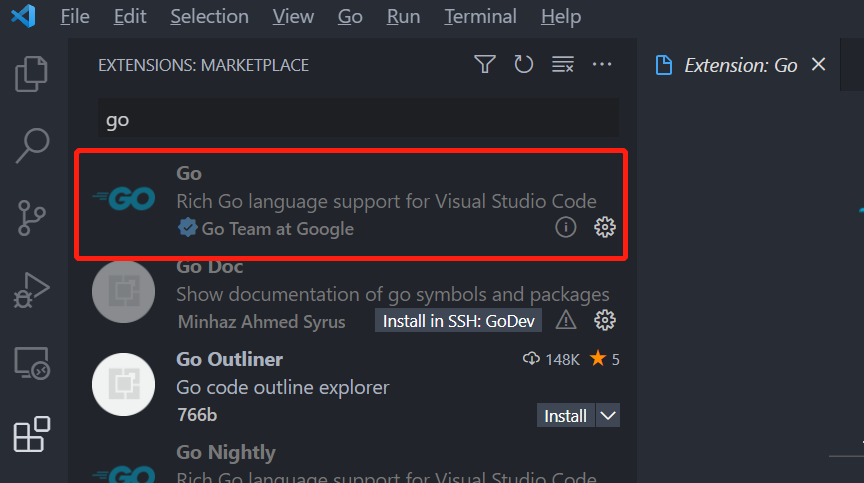Clear extensions search results
864x483 pixels.
pos(563,64)
